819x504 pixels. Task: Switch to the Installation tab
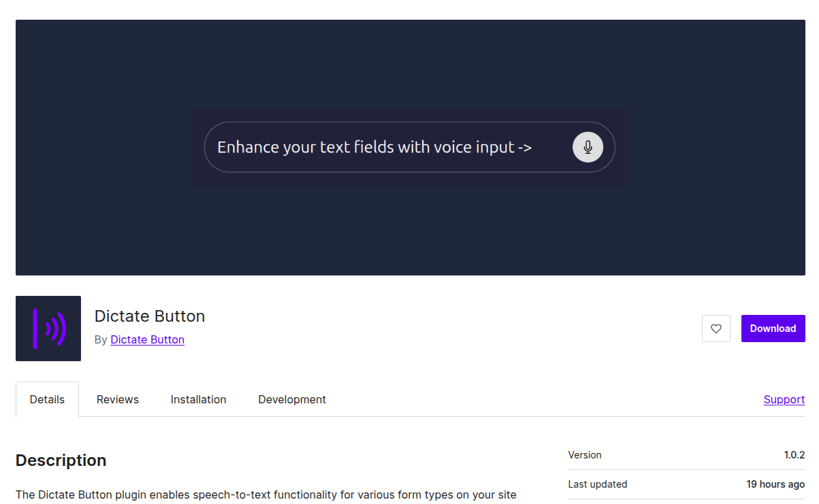coord(198,399)
